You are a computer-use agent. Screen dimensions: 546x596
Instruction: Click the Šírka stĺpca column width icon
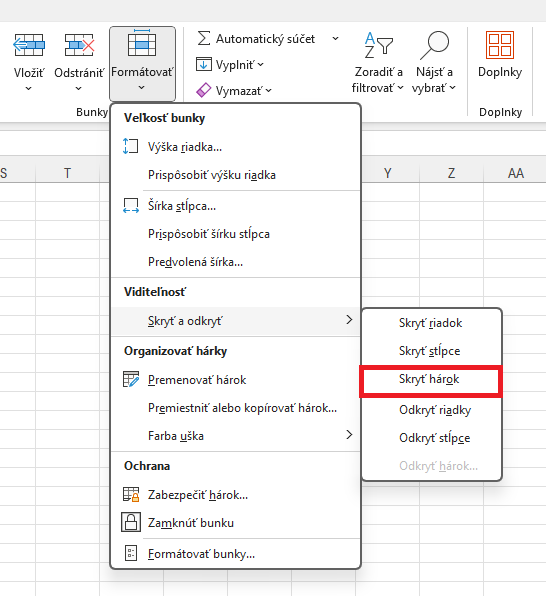point(130,206)
